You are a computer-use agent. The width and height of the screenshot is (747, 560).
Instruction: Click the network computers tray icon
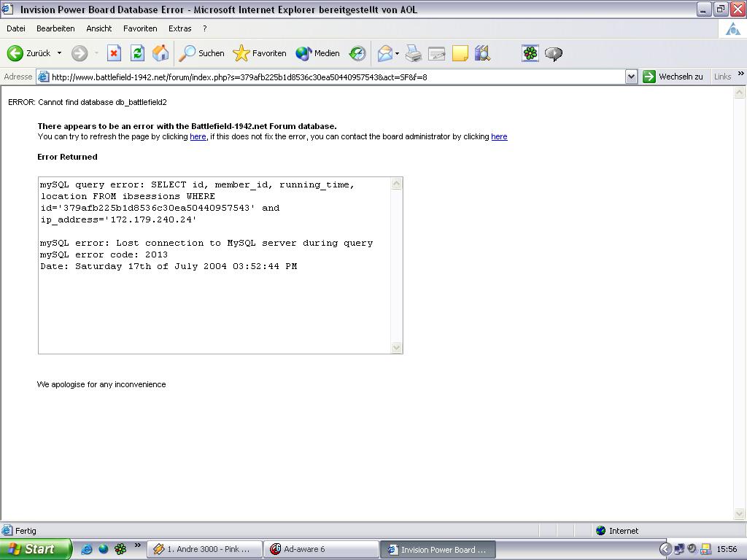pyautogui.click(x=679, y=549)
